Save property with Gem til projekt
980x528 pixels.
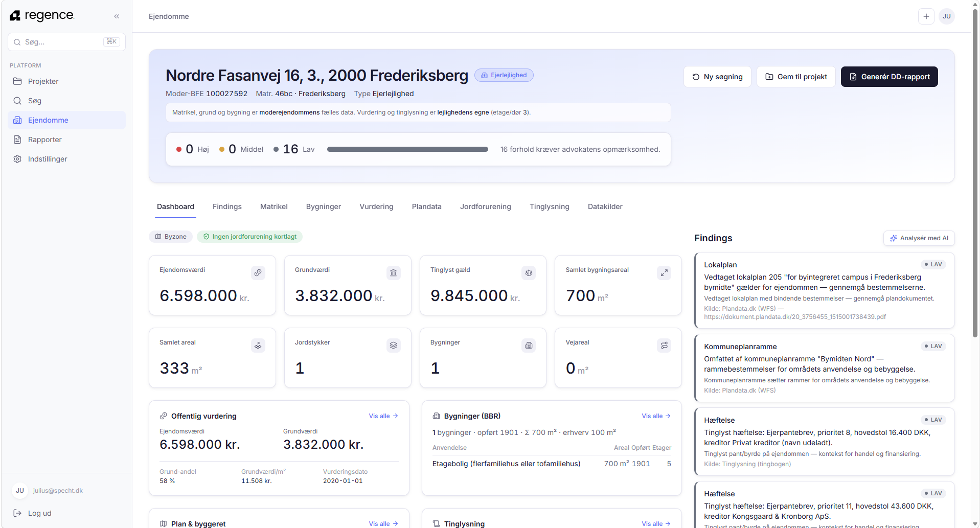(796, 77)
